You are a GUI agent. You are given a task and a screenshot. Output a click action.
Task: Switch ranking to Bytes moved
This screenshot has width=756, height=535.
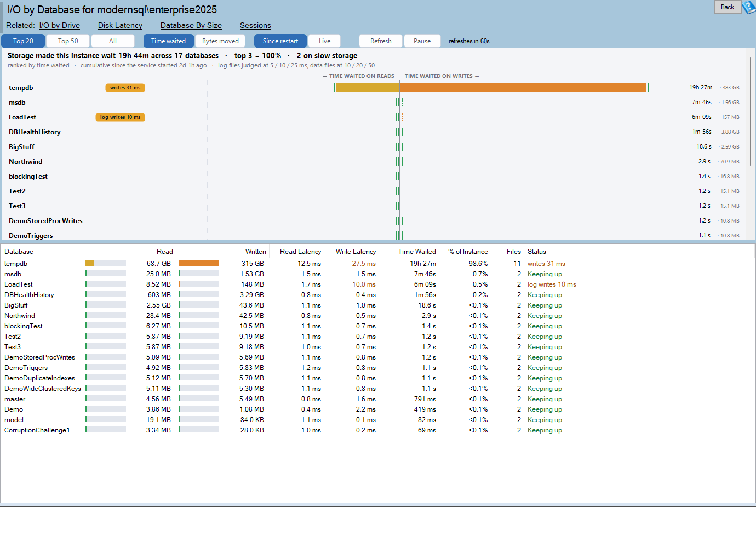point(220,41)
